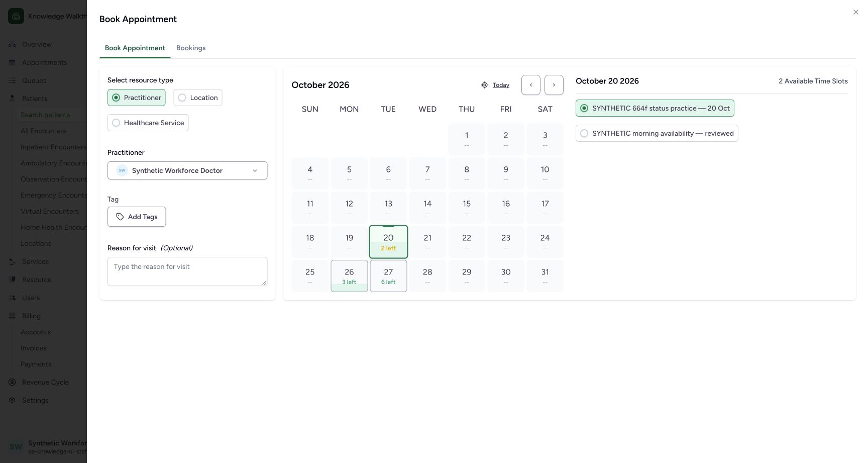Image resolution: width=868 pixels, height=463 pixels.
Task: Click calendar day 1
Action: point(467,139)
